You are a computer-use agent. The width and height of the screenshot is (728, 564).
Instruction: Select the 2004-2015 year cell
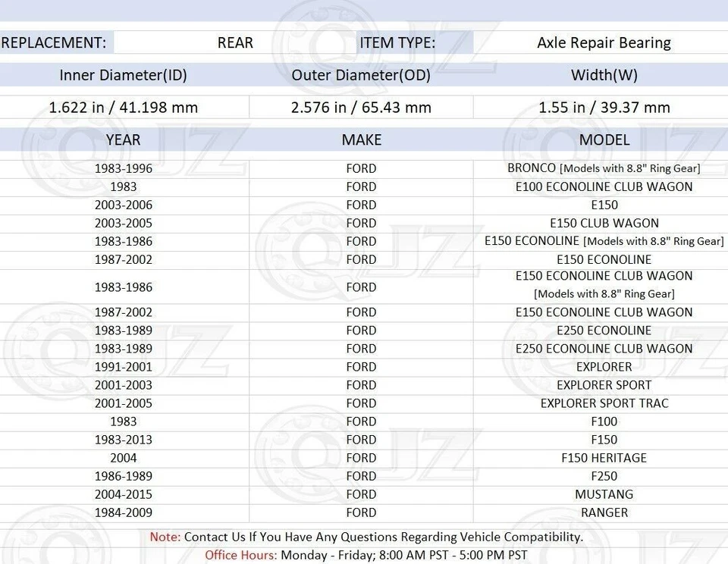124,494
